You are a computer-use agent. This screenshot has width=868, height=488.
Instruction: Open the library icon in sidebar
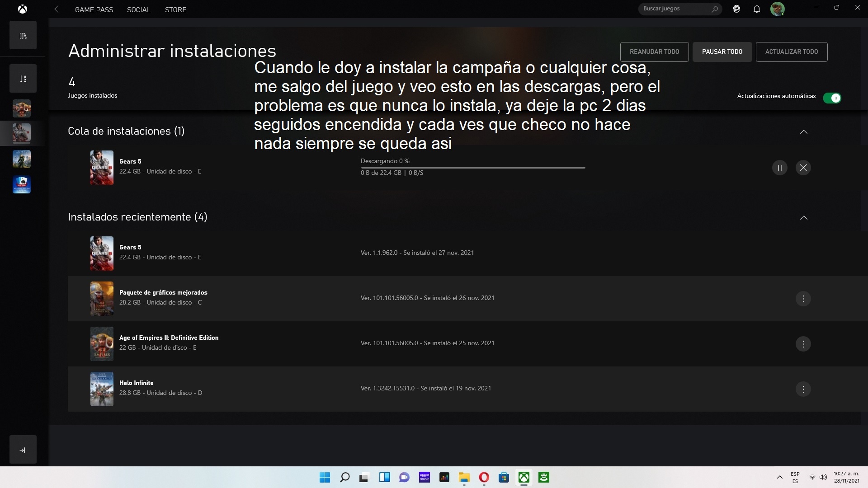tap(23, 35)
